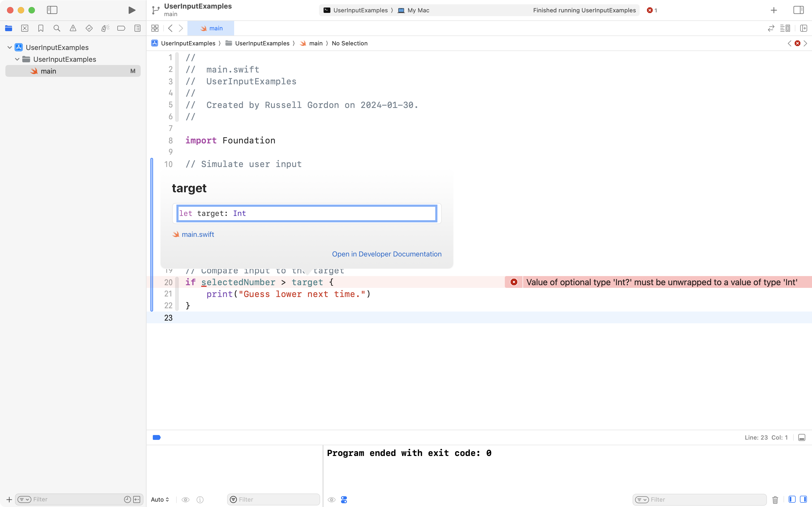The height and width of the screenshot is (507, 812).
Task: Open the Test navigator checkmark icon
Action: 89,28
